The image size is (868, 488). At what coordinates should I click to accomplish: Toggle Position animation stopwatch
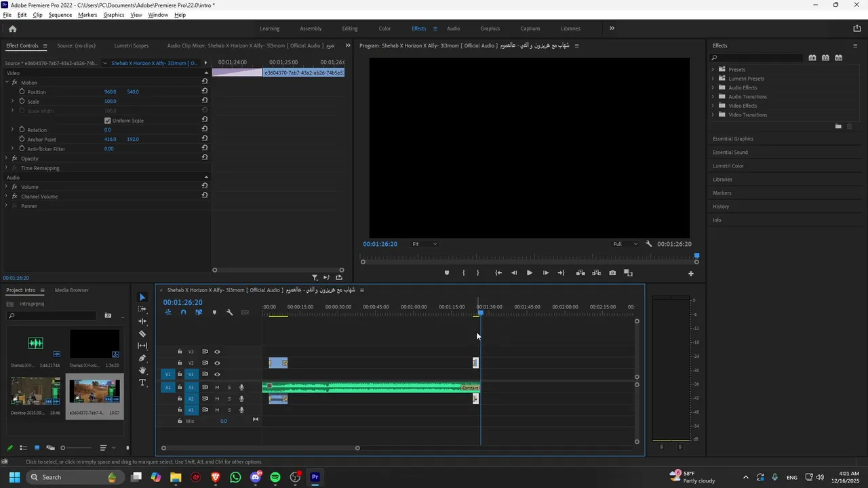click(22, 91)
